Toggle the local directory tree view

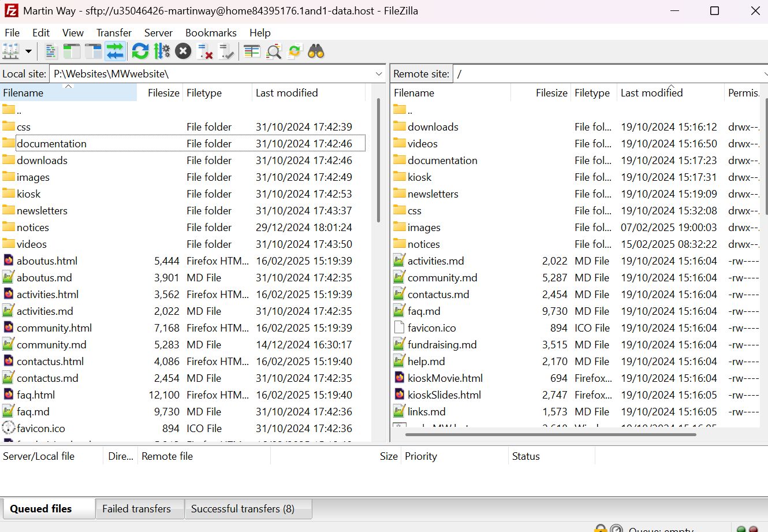(x=72, y=52)
